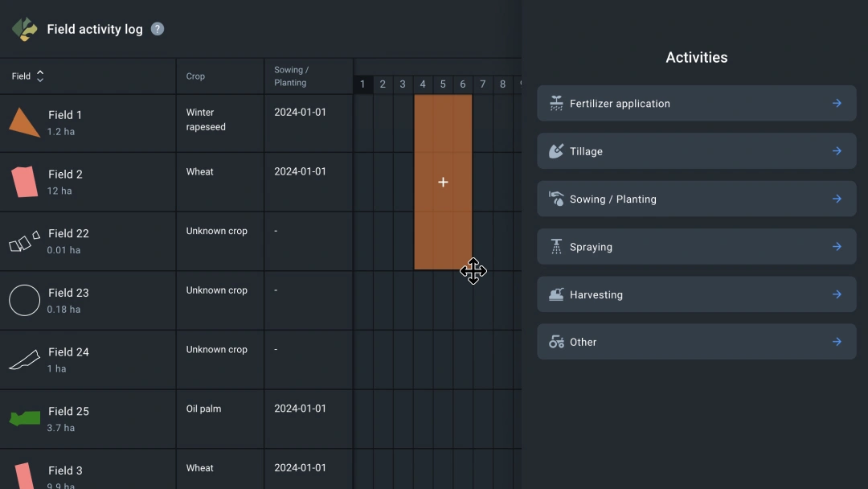The image size is (868, 489).
Task: Open Fertilizer application via its arrow
Action: [x=835, y=103]
